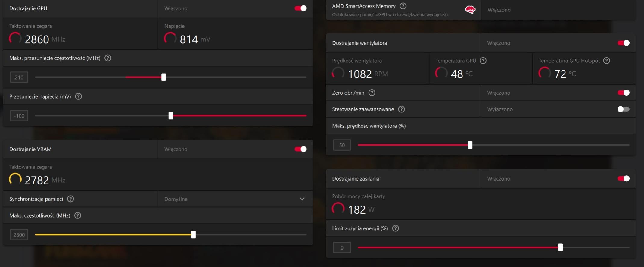Click the Maks. przesunięcie częstotliwość slider handle
Image resolution: width=644 pixels, height=267 pixels.
tap(163, 77)
